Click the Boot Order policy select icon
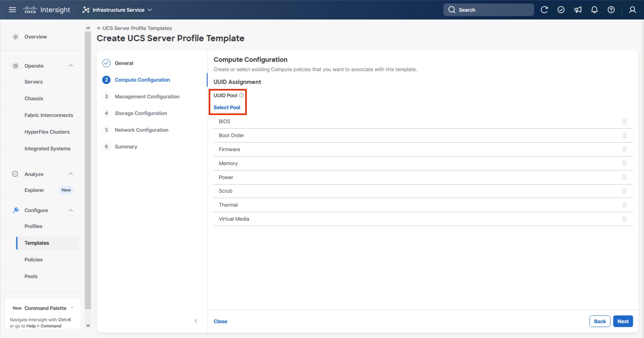This screenshot has height=338, width=644. coord(624,136)
